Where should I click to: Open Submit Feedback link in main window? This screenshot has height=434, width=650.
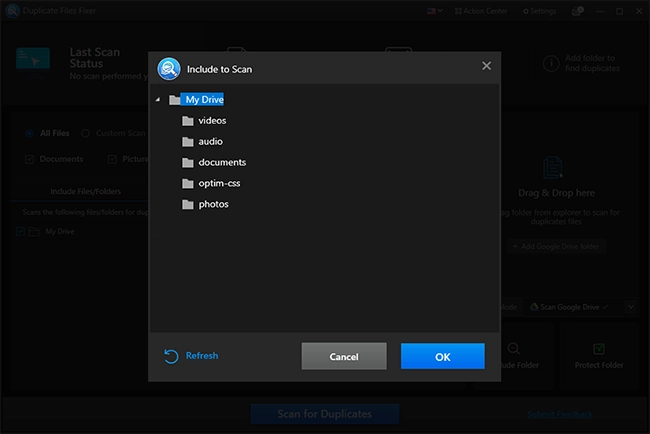click(560, 414)
